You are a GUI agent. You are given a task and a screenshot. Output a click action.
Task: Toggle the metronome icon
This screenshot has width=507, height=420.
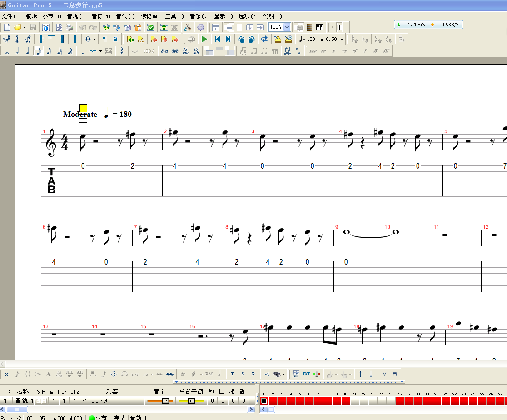[x=278, y=39]
